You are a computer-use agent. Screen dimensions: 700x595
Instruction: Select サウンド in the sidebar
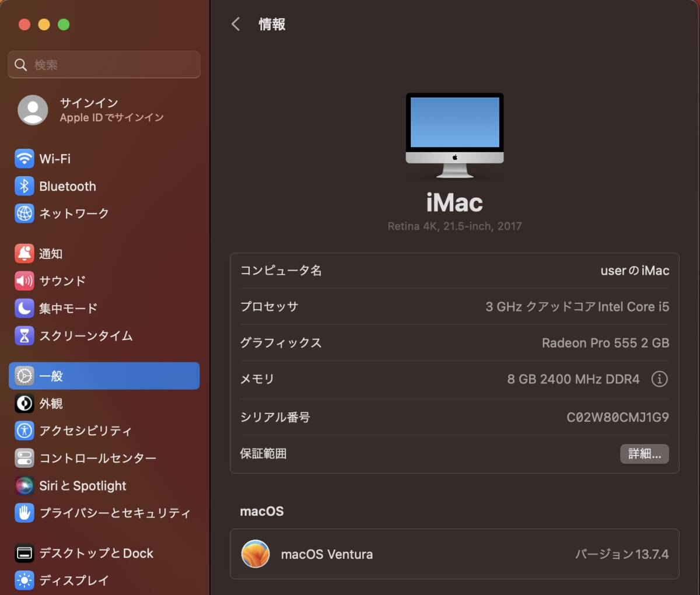click(x=104, y=281)
